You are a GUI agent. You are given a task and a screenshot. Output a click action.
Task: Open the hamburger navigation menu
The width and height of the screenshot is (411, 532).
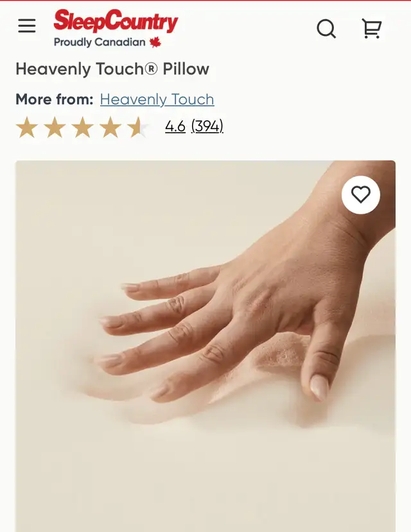click(27, 26)
